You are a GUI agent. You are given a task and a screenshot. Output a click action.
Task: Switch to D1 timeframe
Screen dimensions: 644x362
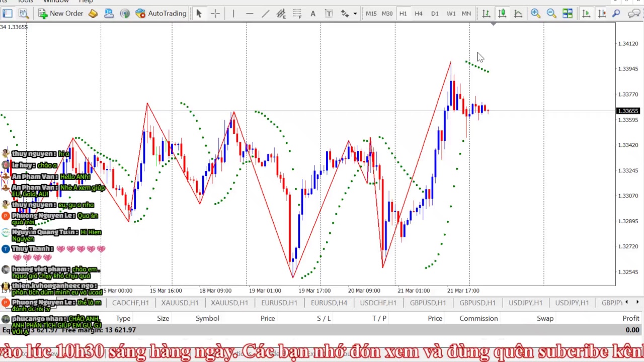(x=435, y=14)
